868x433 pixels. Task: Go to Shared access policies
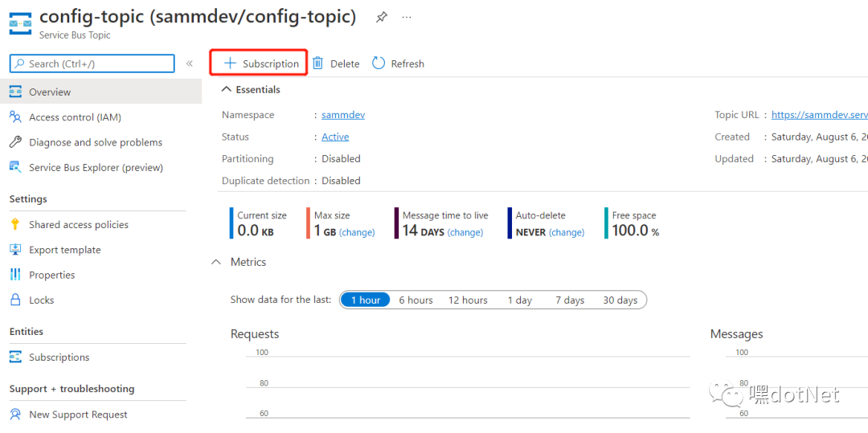tap(79, 224)
